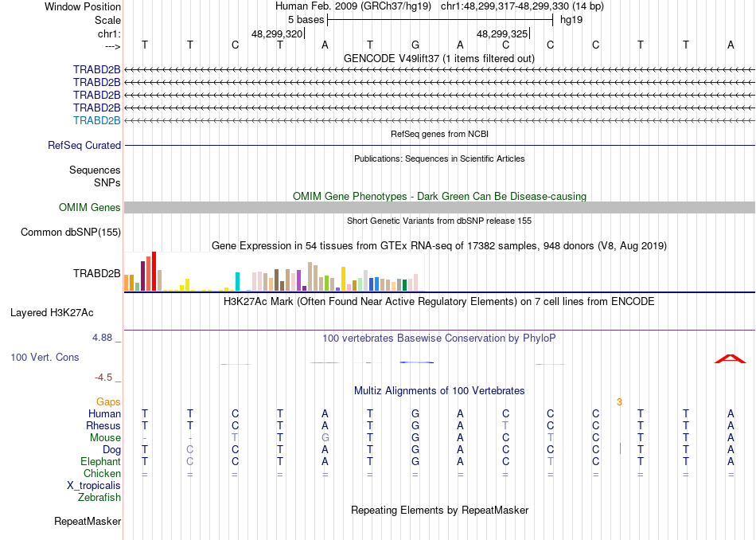756x540 pixels.
Task: Click the red A logo in the PhyloP track
Action: (x=730, y=358)
